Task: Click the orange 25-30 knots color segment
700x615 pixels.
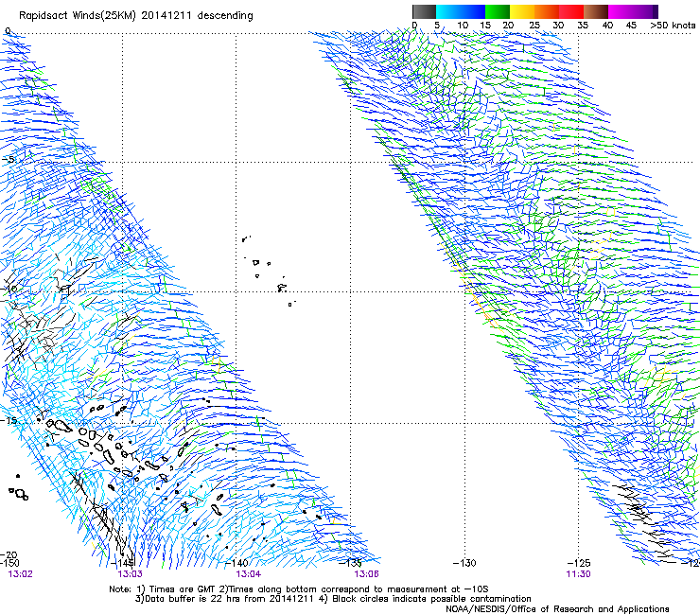Action: pos(547,11)
